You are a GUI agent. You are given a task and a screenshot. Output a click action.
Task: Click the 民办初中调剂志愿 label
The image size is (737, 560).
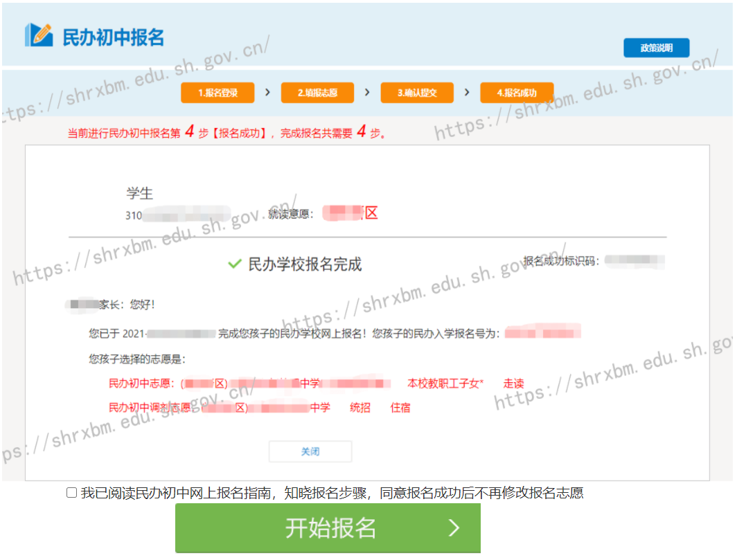point(150,407)
